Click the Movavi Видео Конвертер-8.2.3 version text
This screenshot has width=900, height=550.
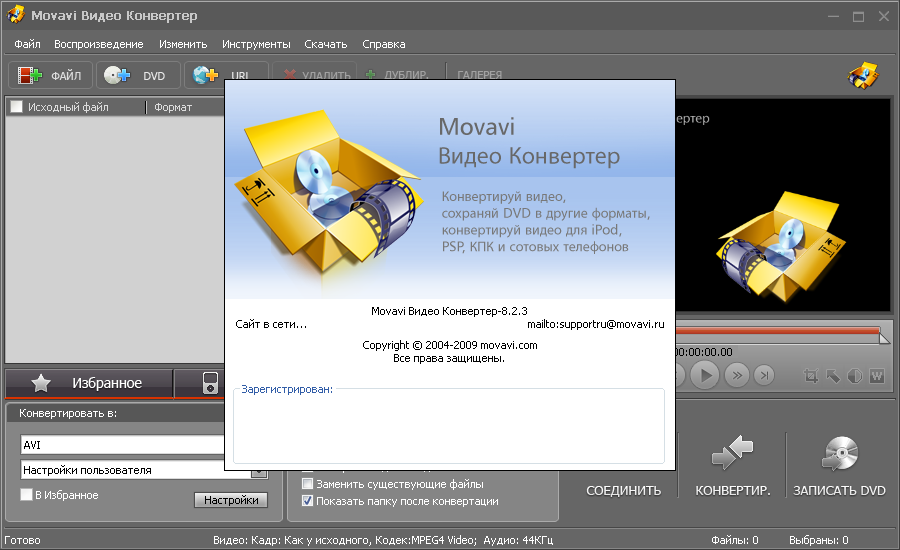point(449,311)
